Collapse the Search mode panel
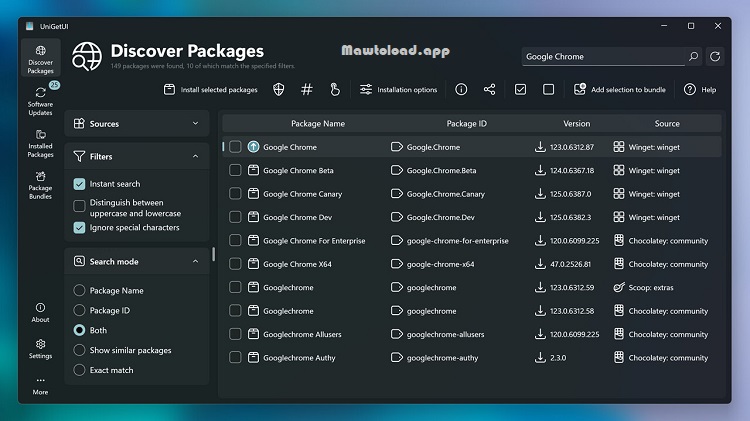 pyautogui.click(x=137, y=261)
